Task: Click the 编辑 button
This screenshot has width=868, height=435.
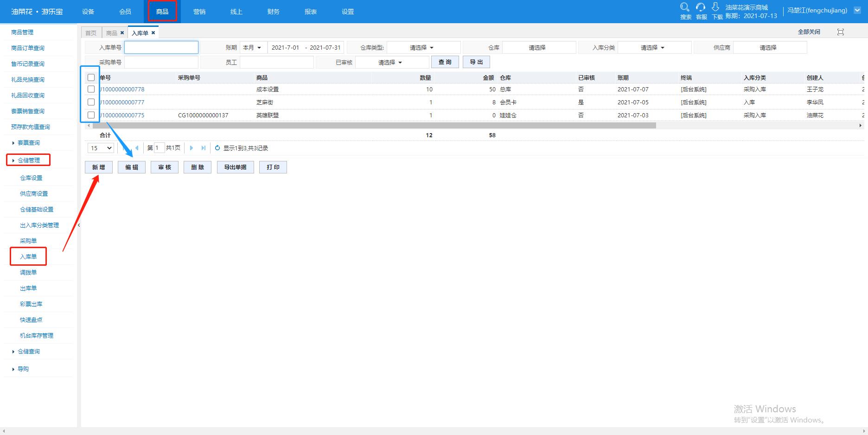Action: (132, 167)
